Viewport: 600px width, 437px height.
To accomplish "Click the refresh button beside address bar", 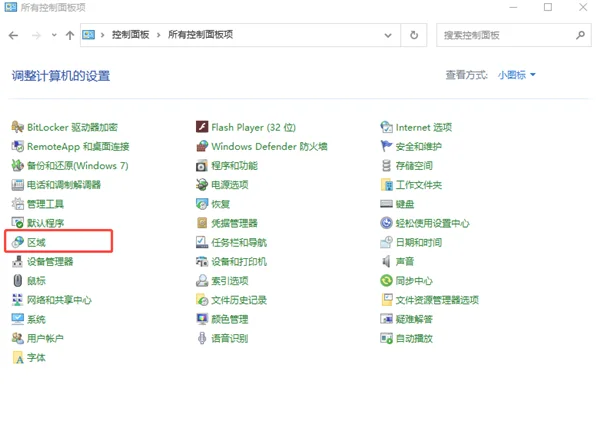I will pyautogui.click(x=414, y=35).
